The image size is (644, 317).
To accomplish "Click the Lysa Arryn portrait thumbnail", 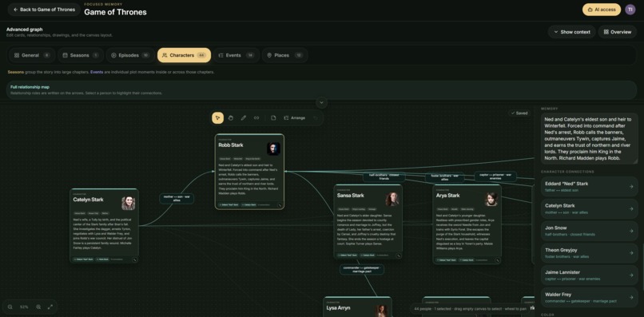I will pyautogui.click(x=381, y=311).
